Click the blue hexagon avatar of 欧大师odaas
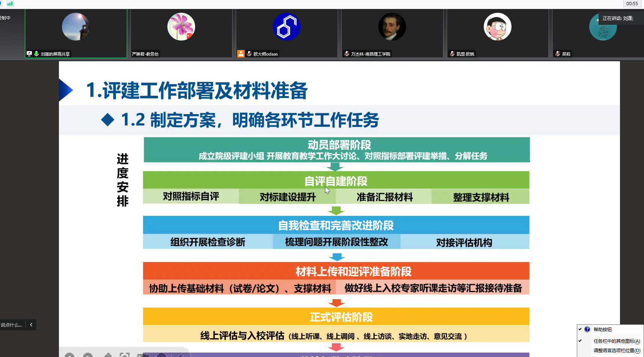The image size is (644, 357). [286, 27]
